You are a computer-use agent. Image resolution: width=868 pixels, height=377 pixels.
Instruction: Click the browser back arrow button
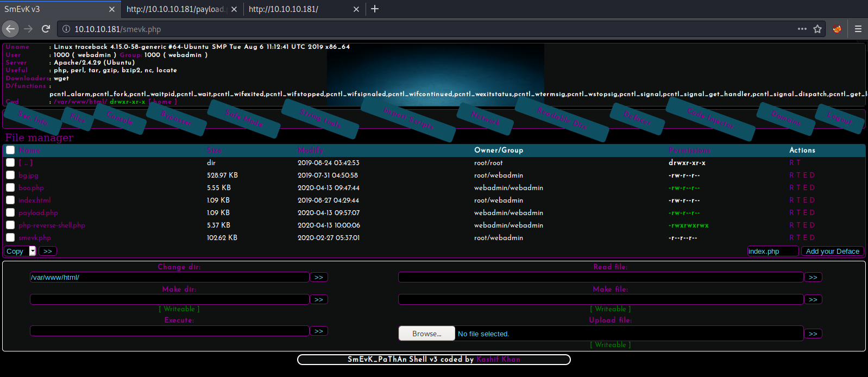click(10, 29)
